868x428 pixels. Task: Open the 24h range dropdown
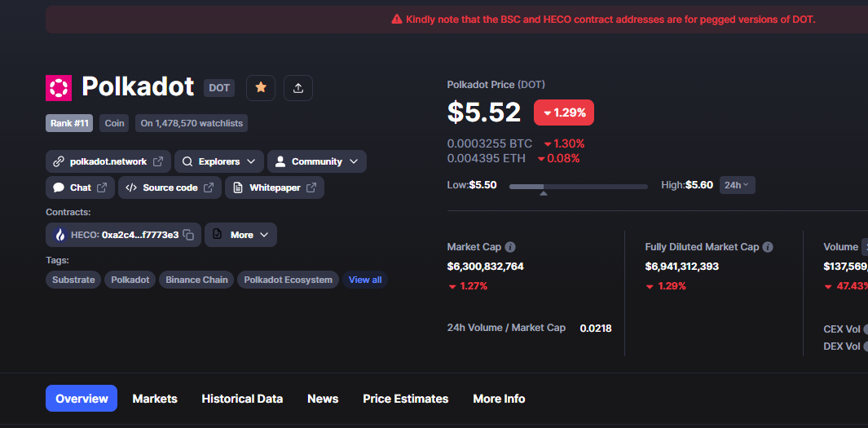pos(737,185)
